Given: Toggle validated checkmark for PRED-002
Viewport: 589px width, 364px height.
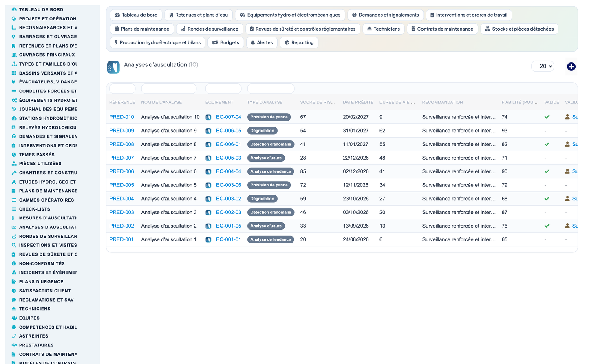Looking at the screenshot, I should 547,226.
